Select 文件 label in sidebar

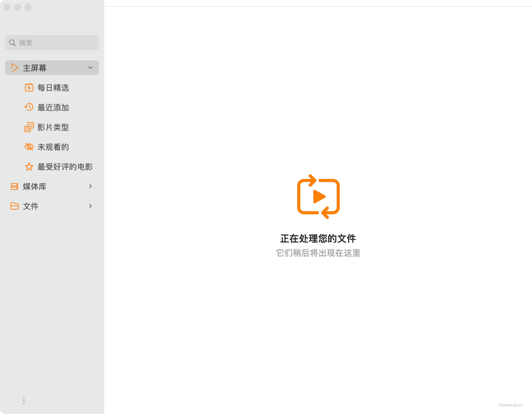[31, 206]
